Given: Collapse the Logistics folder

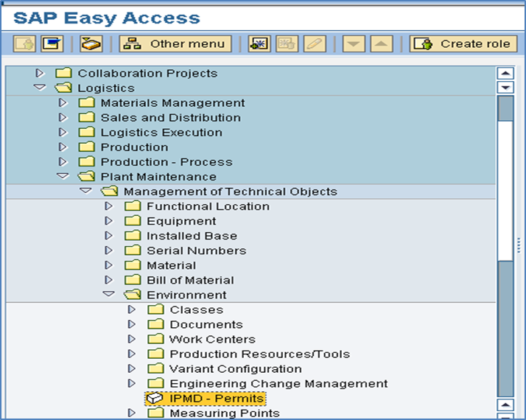Looking at the screenshot, I should [40, 88].
